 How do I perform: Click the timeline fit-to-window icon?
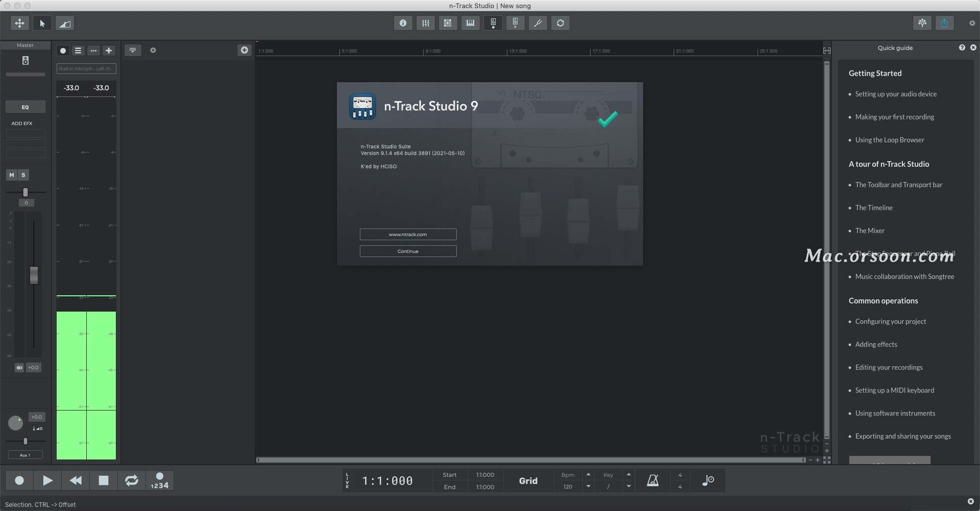click(x=827, y=50)
